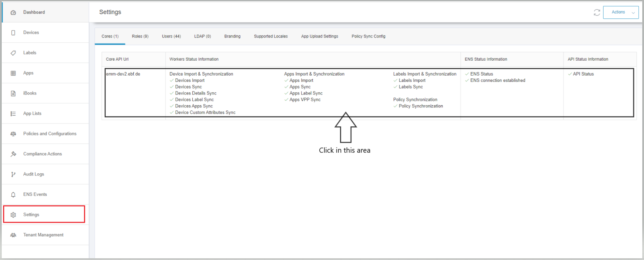Click the API Status entry
644x260 pixels.
click(x=581, y=74)
